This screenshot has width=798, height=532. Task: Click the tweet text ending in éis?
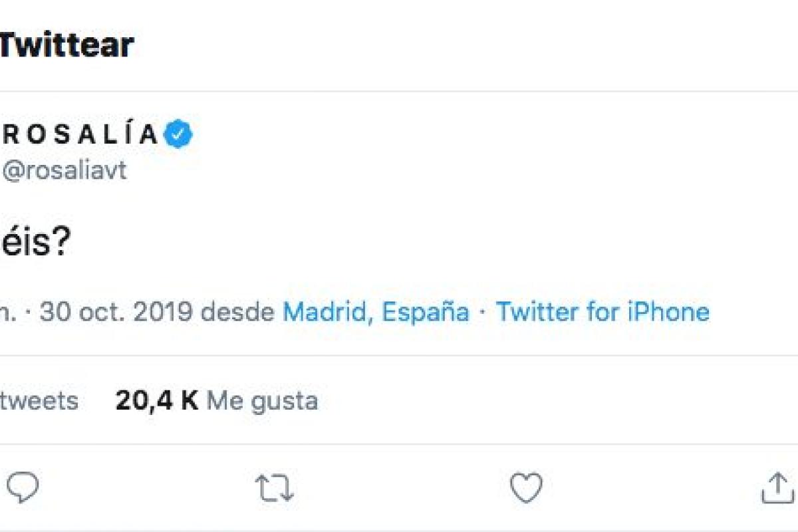pyautogui.click(x=35, y=245)
